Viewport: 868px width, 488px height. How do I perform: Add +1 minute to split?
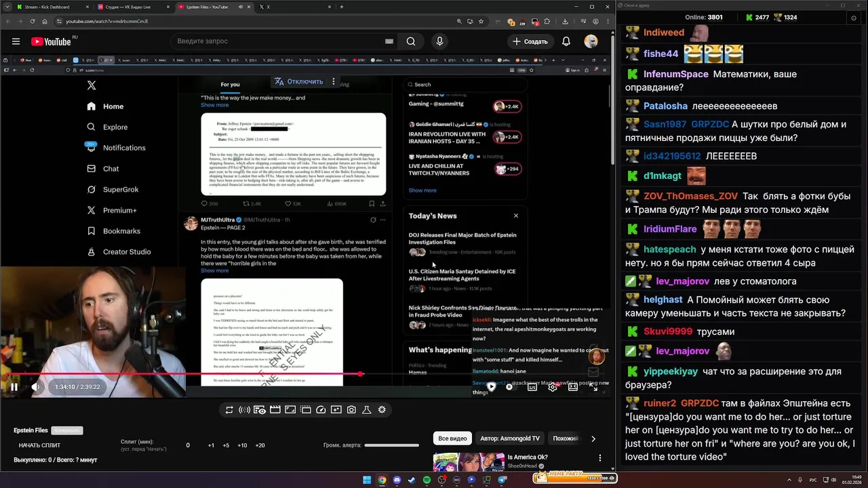tap(211, 445)
